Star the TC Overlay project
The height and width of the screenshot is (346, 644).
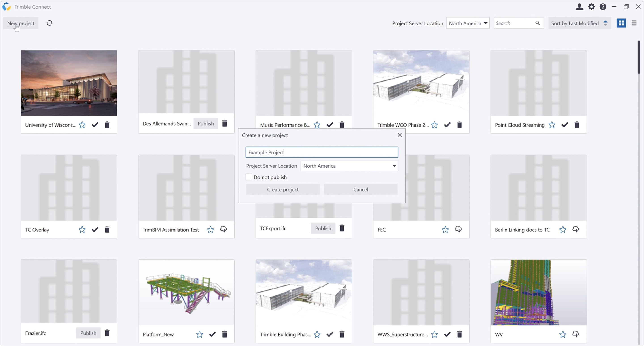(82, 229)
